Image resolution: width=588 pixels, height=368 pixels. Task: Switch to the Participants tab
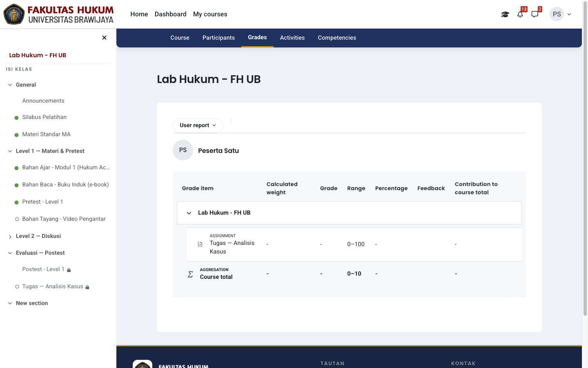pos(218,38)
